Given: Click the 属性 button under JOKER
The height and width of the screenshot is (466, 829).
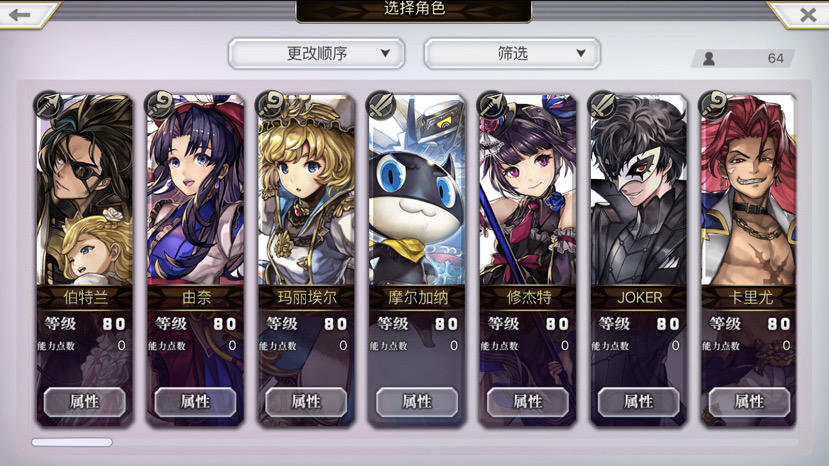Looking at the screenshot, I should [639, 402].
